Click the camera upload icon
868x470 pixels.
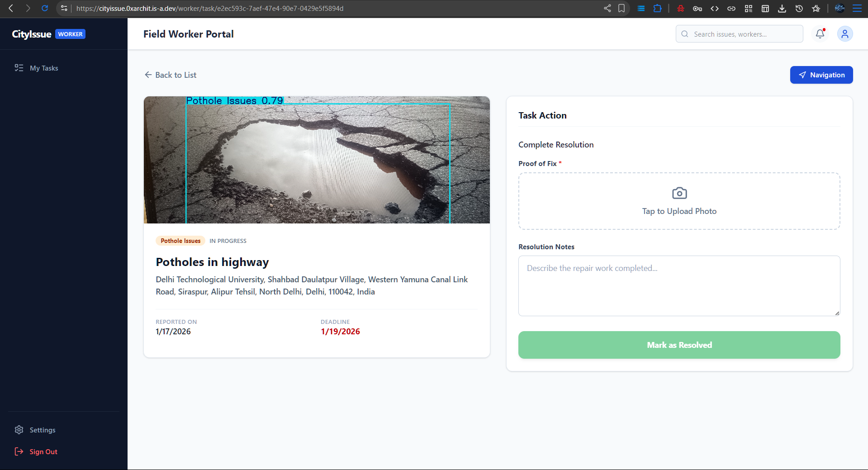click(x=679, y=193)
